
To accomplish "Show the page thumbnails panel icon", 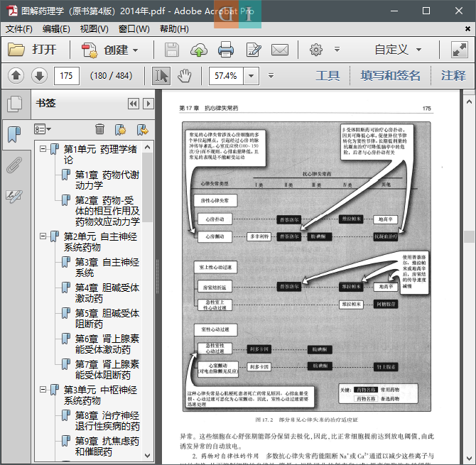I will coord(15,104).
